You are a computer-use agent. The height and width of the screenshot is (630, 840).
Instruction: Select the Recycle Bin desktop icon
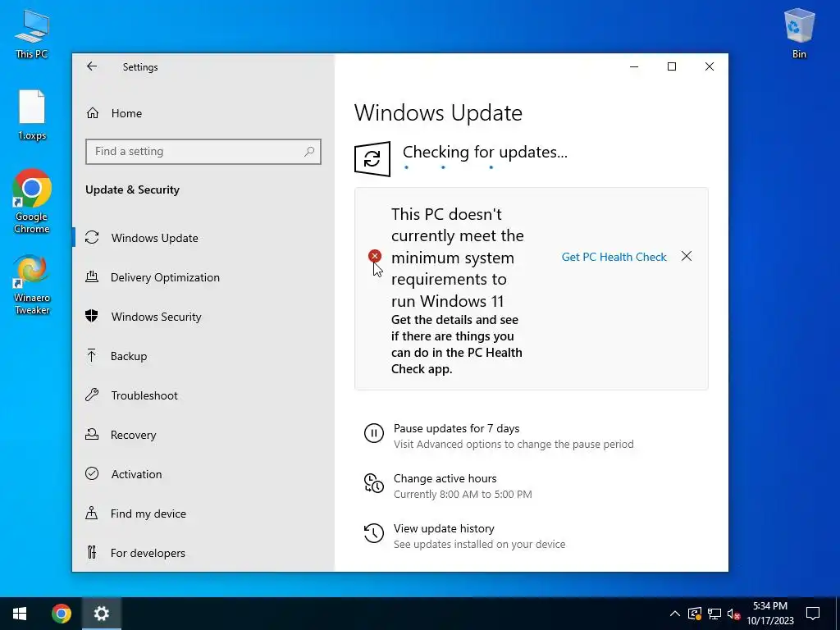799,34
